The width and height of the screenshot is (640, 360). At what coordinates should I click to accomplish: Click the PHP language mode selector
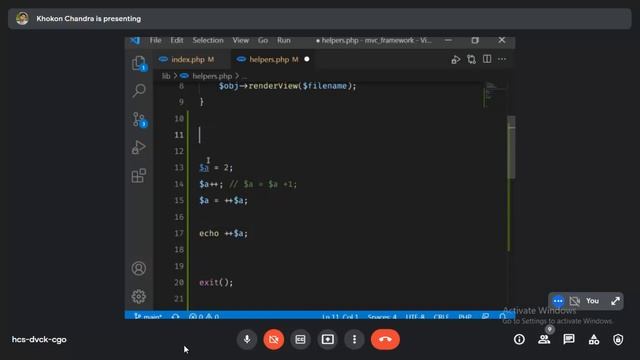465,316
